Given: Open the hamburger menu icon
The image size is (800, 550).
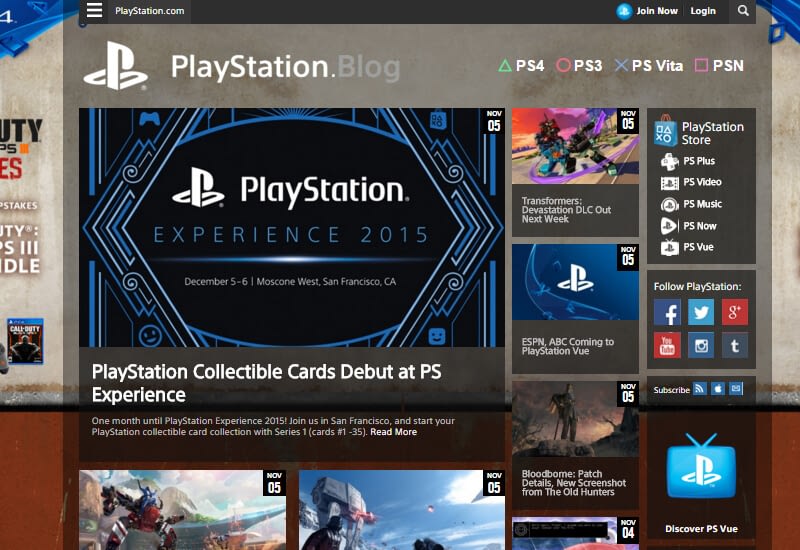Looking at the screenshot, I should [94, 10].
